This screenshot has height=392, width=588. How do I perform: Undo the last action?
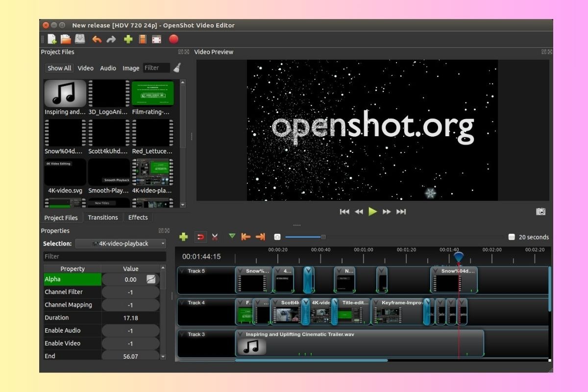[x=97, y=39]
